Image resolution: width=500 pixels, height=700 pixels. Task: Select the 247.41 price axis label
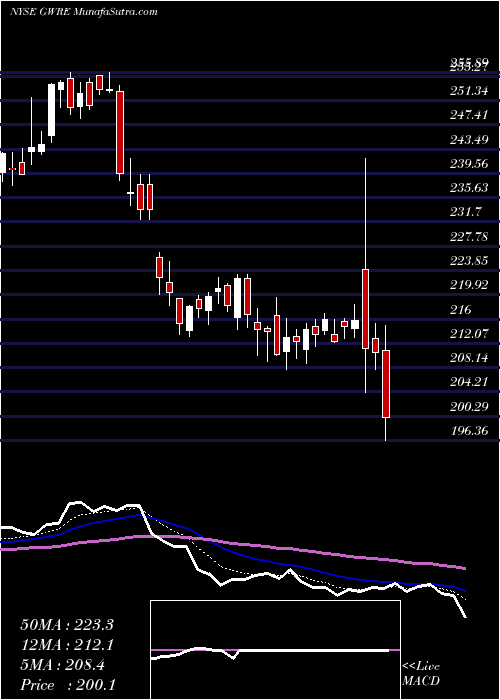469,116
